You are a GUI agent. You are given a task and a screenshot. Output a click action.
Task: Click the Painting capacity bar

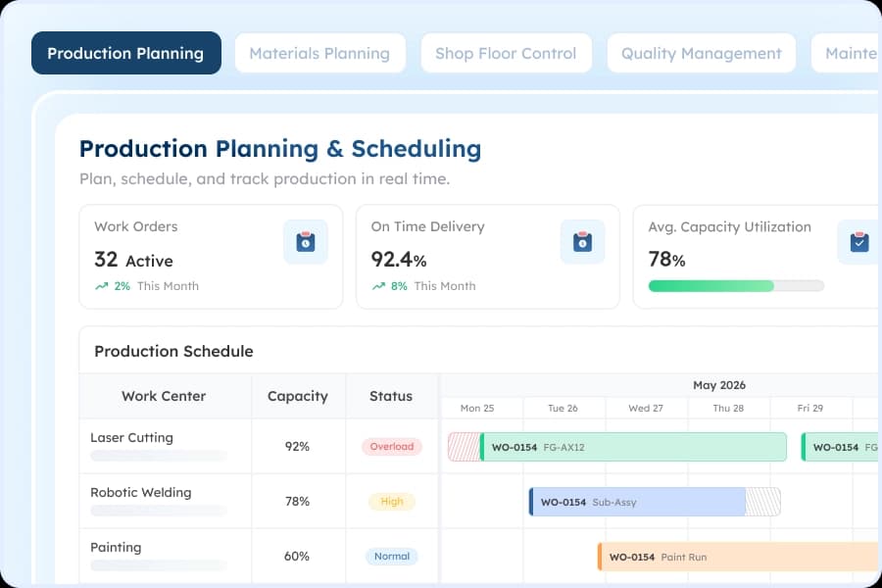tap(159, 564)
